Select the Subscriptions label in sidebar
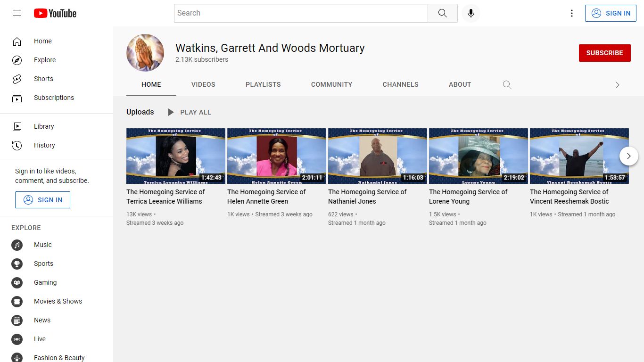The image size is (644, 362). pos(54,98)
